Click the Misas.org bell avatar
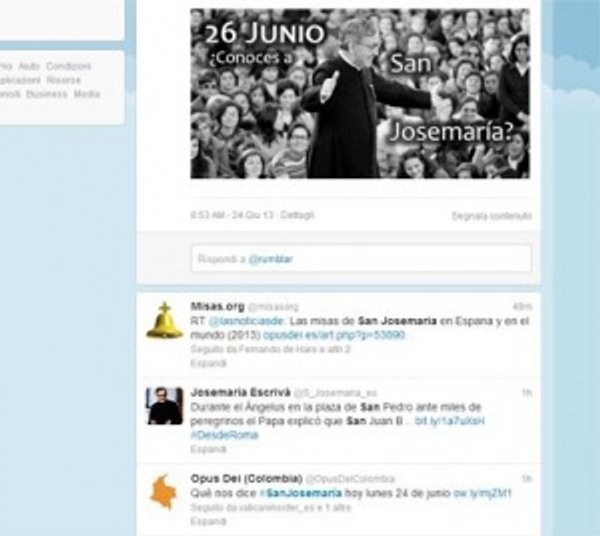The height and width of the screenshot is (536, 600). click(x=164, y=320)
